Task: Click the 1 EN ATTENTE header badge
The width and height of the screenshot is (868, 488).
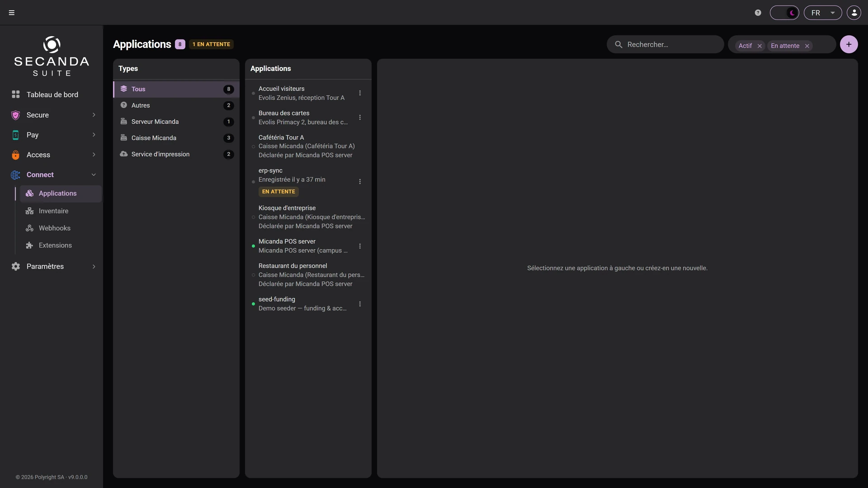Action: point(211,44)
